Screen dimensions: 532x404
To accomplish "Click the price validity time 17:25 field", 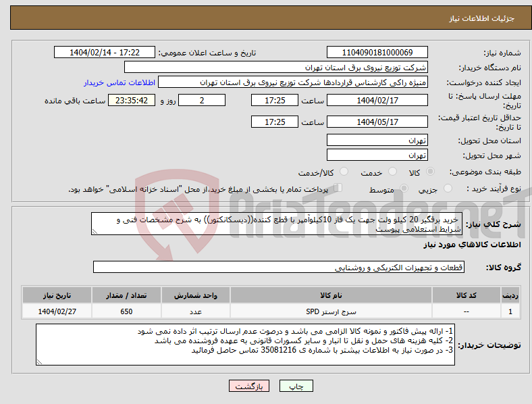I will click(275, 122).
